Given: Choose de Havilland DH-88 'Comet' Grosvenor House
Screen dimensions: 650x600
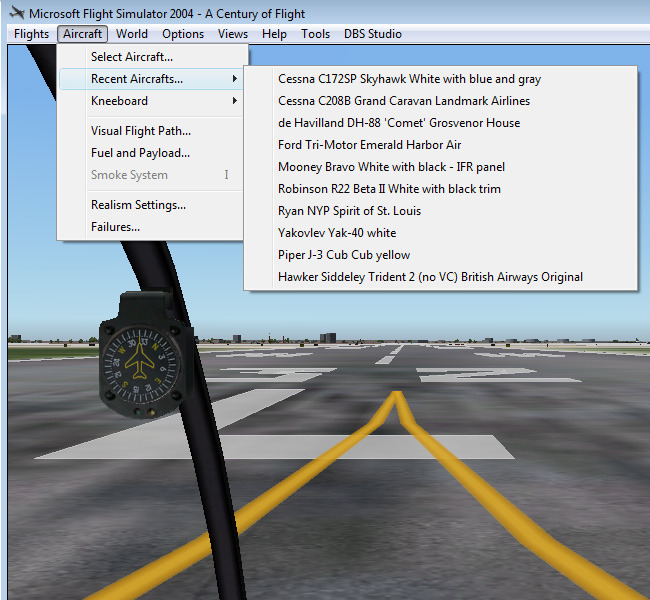Looking at the screenshot, I should tap(440, 123).
